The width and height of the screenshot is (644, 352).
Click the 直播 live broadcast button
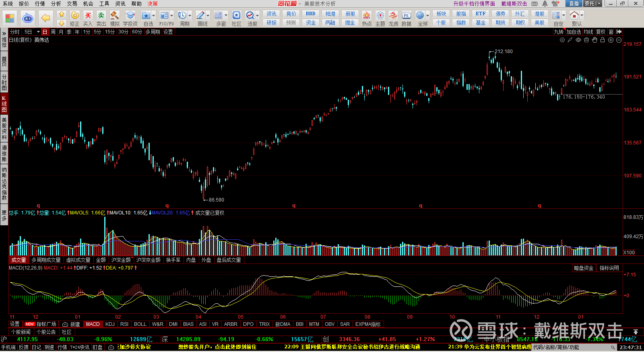(x=574, y=4)
